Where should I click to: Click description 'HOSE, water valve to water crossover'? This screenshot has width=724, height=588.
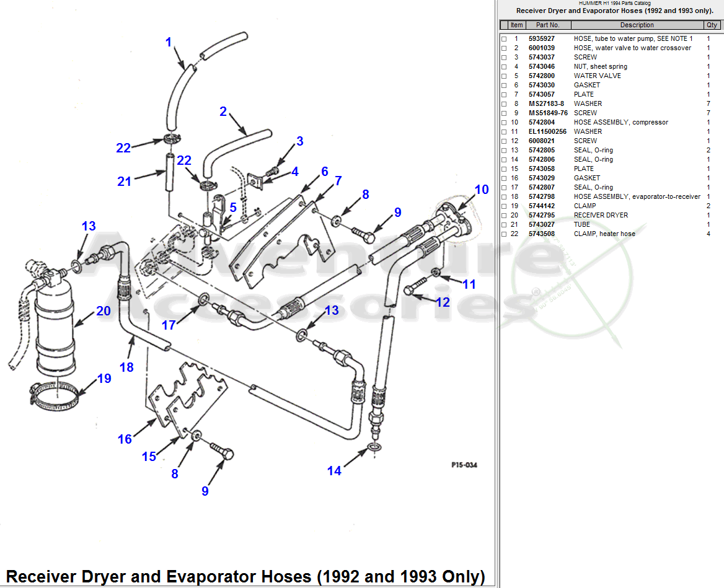click(x=633, y=48)
